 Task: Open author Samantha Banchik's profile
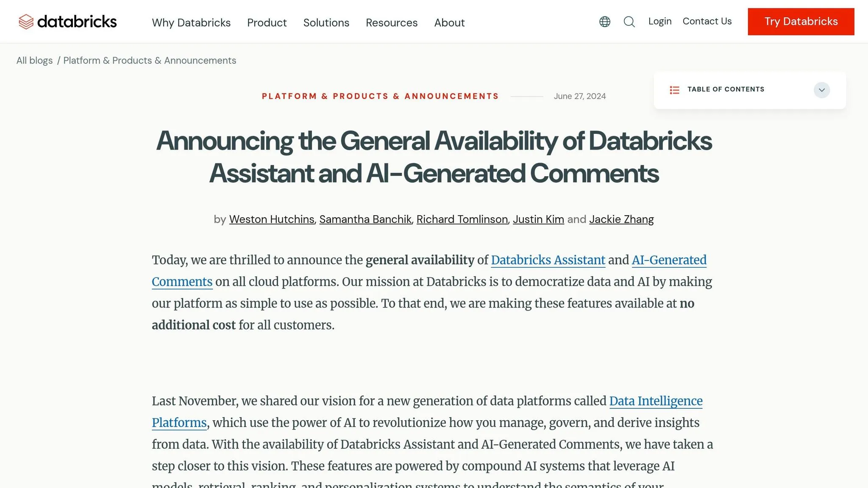coord(365,219)
